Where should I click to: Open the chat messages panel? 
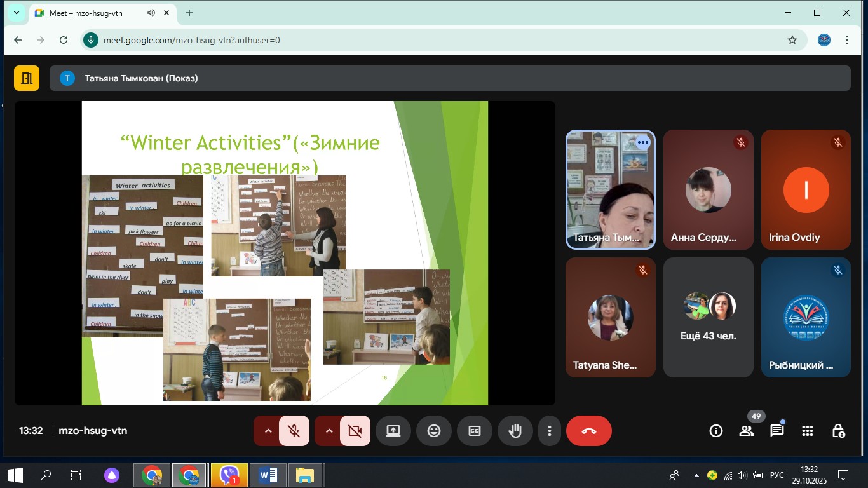[x=776, y=431]
